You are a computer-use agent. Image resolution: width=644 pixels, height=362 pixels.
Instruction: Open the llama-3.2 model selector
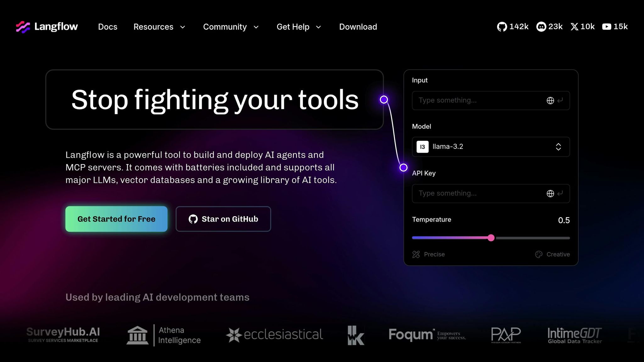click(491, 147)
